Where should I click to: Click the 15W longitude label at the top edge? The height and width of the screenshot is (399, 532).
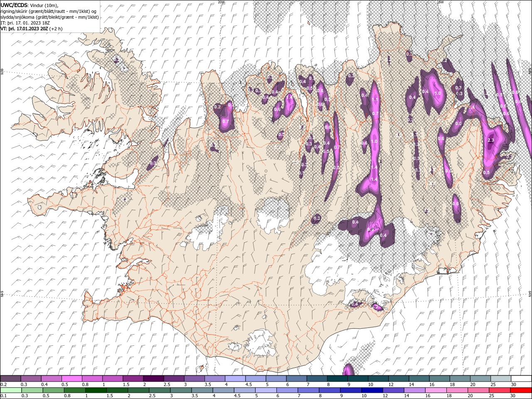click(440, 2)
